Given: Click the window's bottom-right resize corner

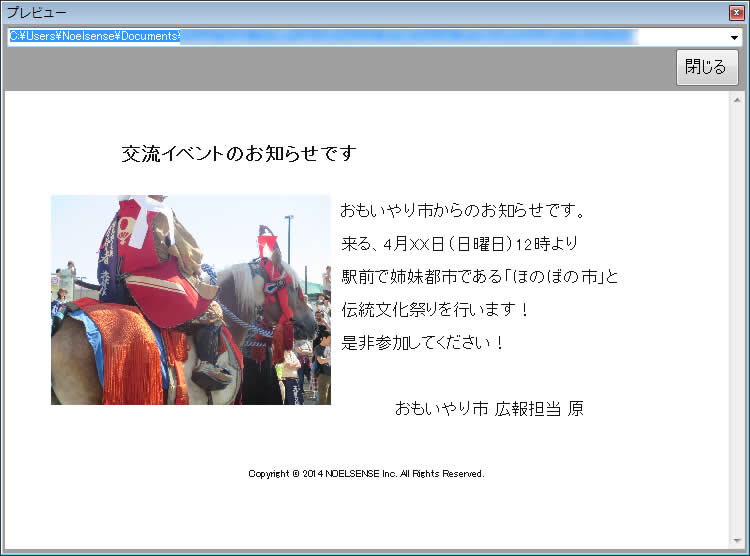Looking at the screenshot, I should click(x=744, y=550).
